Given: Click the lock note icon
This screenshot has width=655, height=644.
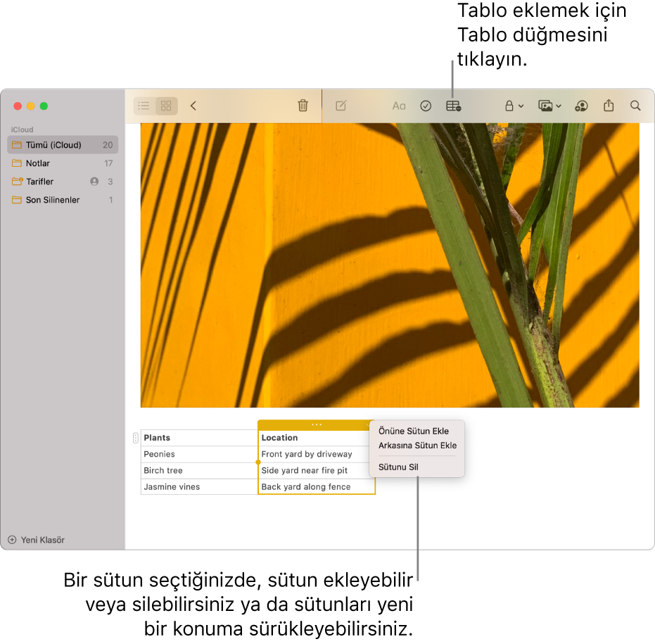Looking at the screenshot, I should click(509, 106).
